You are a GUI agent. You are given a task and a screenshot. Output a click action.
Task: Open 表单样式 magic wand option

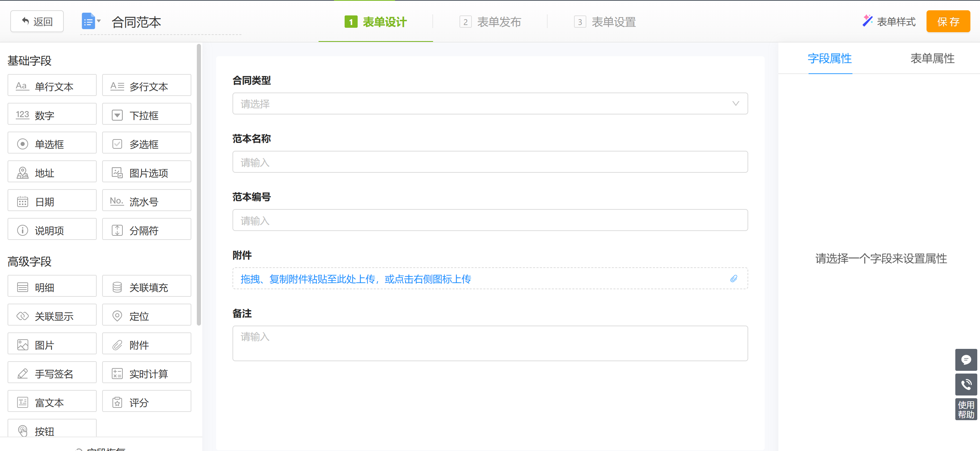(889, 22)
